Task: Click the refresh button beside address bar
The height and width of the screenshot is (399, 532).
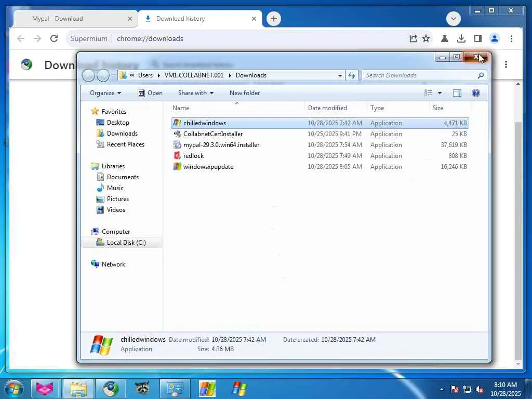Action: [x=352, y=75]
